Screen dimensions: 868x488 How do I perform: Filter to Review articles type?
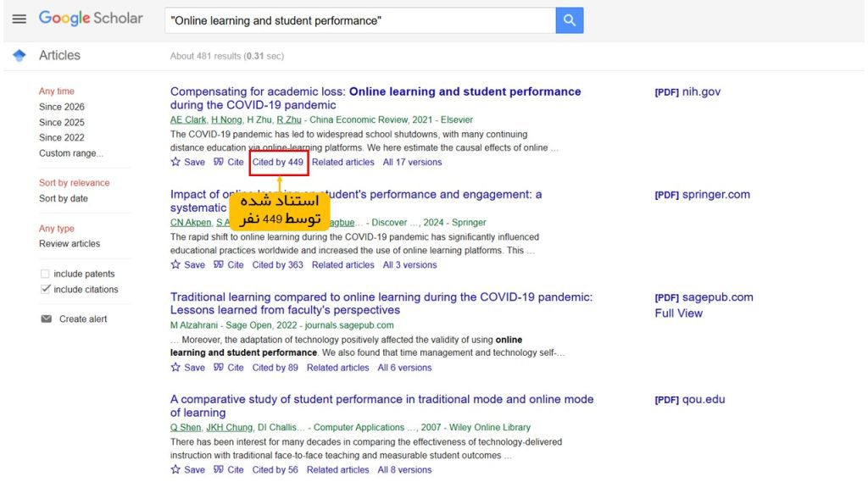(70, 243)
